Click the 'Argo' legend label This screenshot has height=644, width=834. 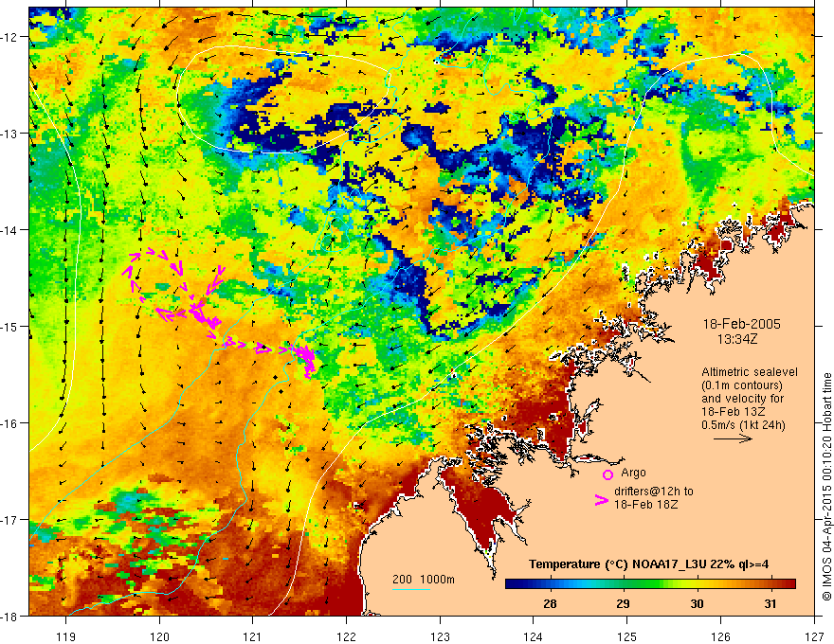[x=633, y=473]
